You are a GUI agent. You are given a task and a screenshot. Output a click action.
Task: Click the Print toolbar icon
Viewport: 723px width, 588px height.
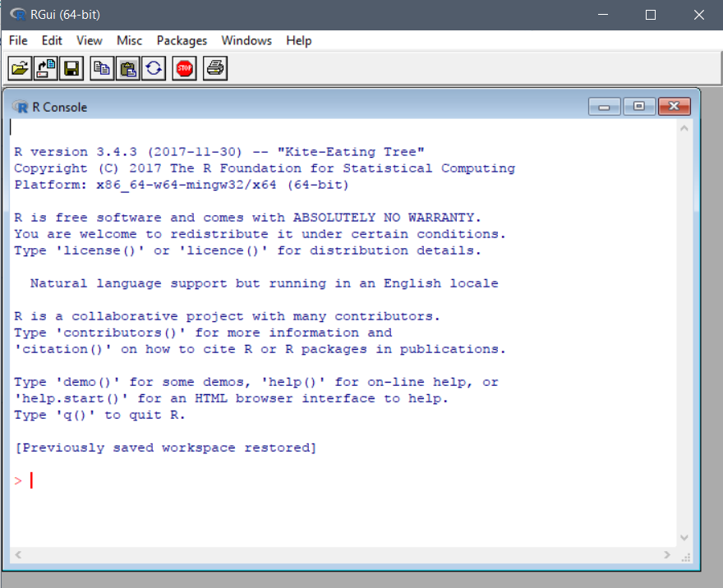215,69
